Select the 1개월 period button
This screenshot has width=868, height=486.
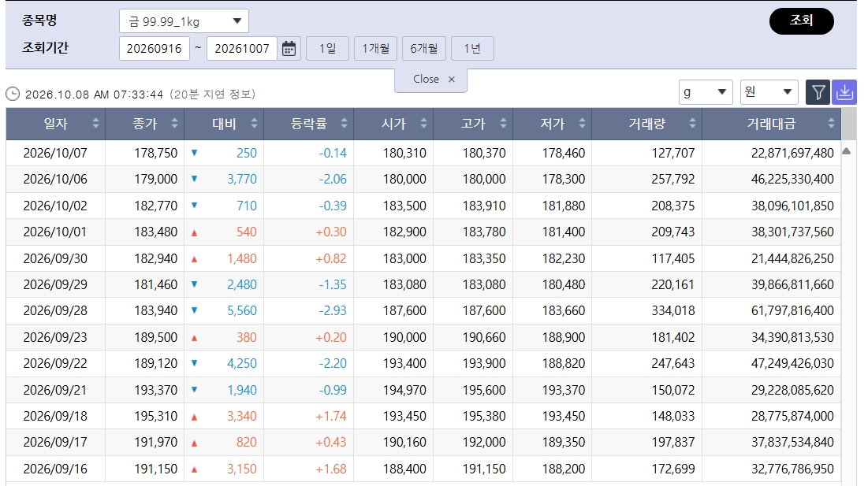tap(376, 49)
